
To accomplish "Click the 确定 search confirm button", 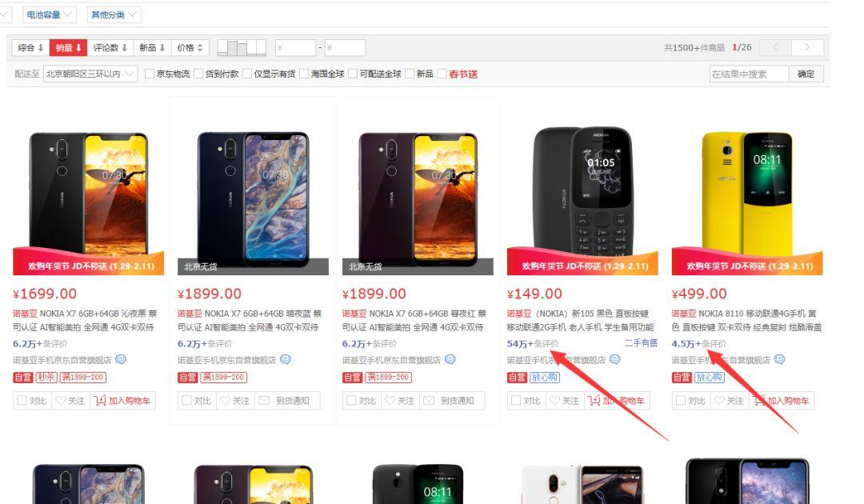I will pyautogui.click(x=806, y=74).
